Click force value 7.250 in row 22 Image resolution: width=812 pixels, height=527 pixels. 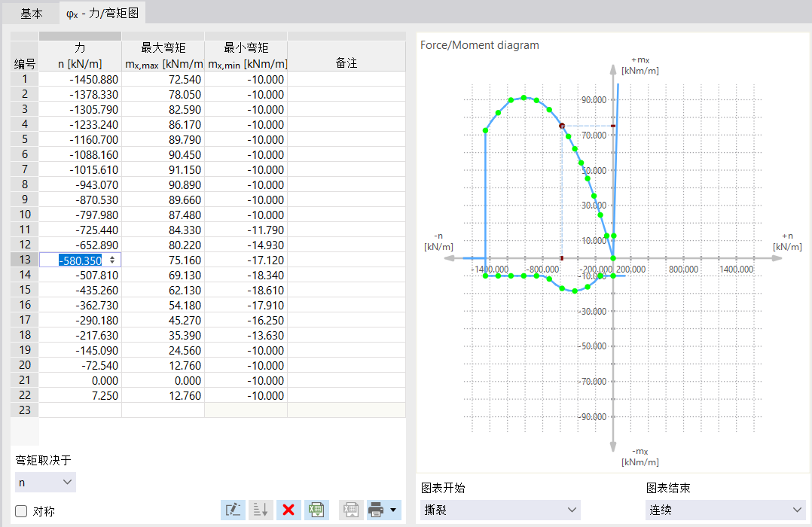(81, 395)
